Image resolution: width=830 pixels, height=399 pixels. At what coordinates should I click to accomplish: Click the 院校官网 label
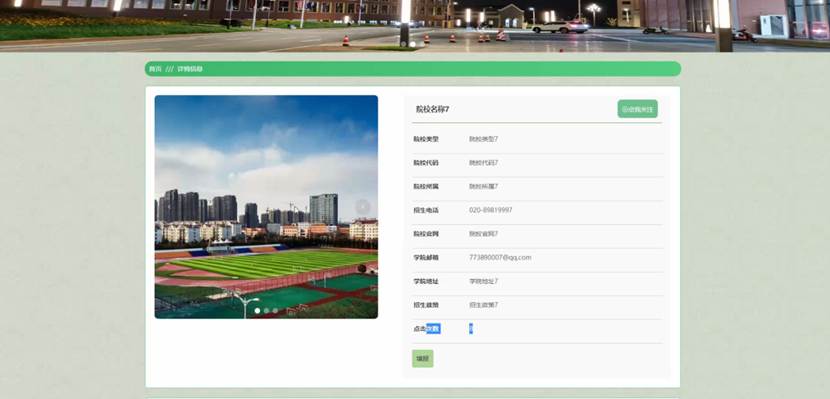[x=426, y=234]
